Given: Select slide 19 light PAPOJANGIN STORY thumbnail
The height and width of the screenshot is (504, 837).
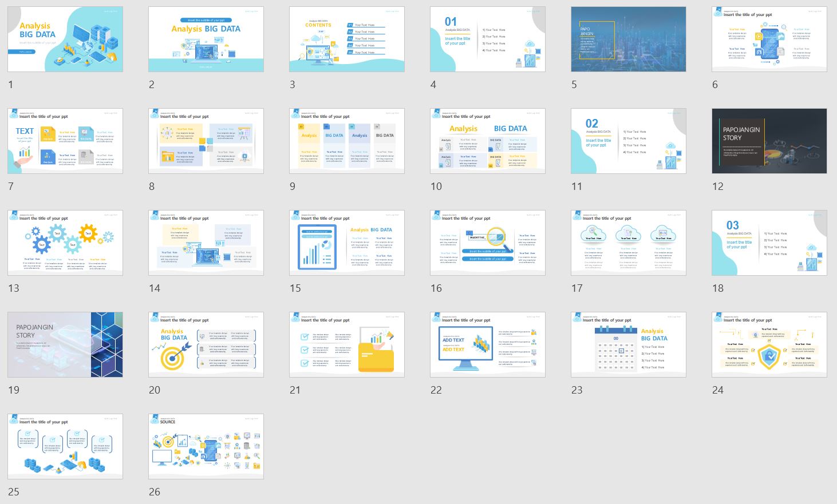Looking at the screenshot, I should coord(65,344).
